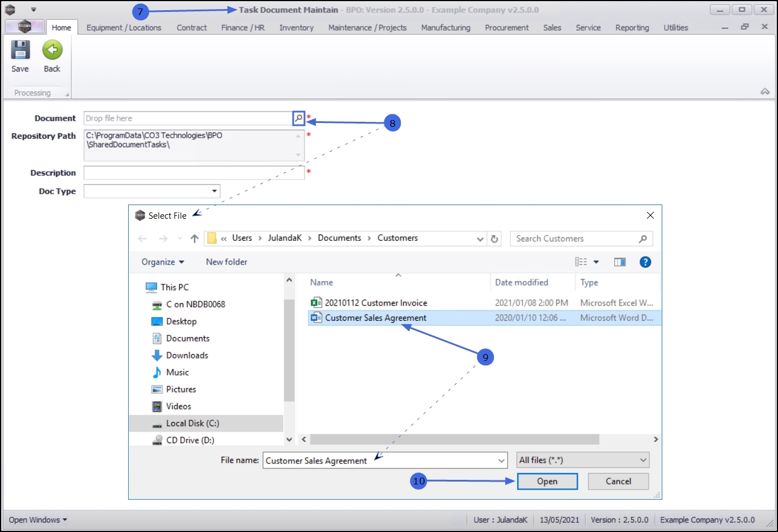Click the navigation pane vertical scrollbar
This screenshot has width=778, height=532.
(289, 349)
